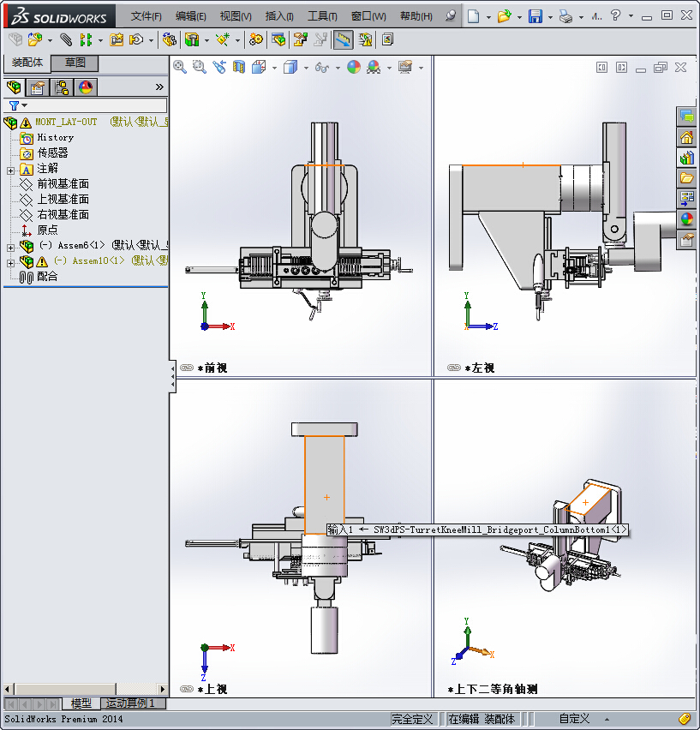Open the 视图(V) menu

click(236, 16)
